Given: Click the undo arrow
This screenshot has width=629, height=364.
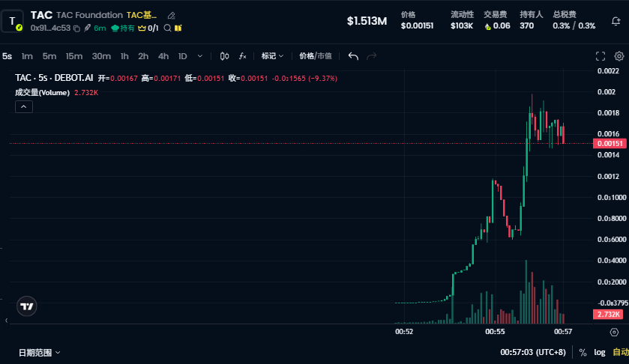Looking at the screenshot, I should [x=353, y=56].
